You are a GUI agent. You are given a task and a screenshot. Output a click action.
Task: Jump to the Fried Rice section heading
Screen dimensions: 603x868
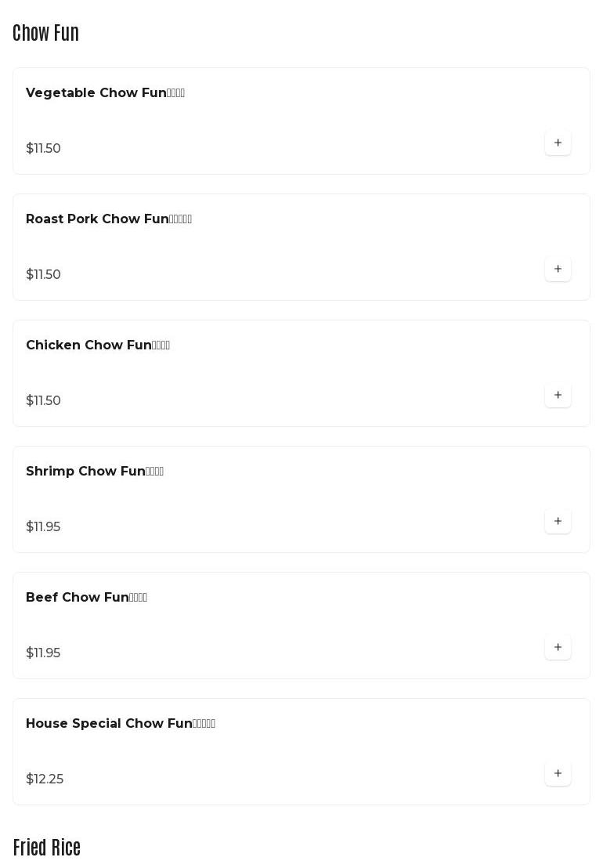pos(47,848)
